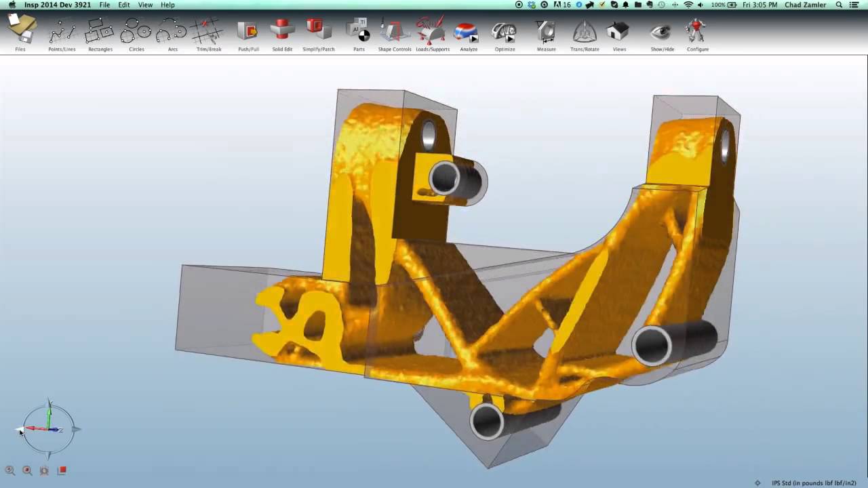This screenshot has width=868, height=488.
Task: Click the third view-control icon beside the magnifiers
Action: tap(44, 470)
